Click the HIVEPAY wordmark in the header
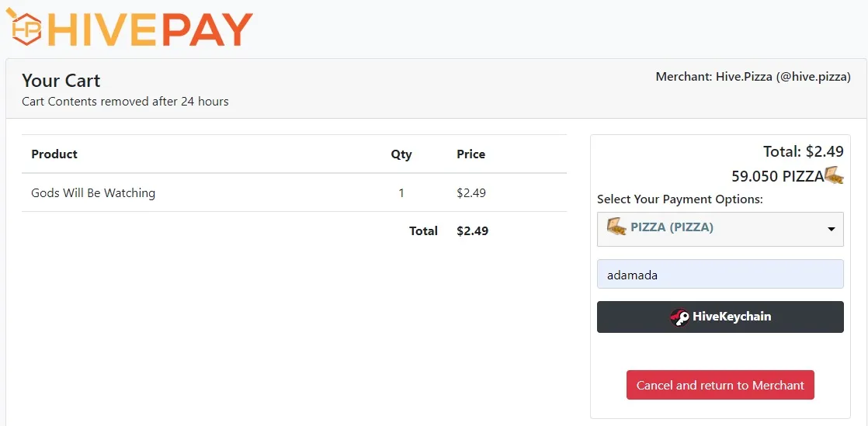This screenshot has width=868, height=426. 150,29
